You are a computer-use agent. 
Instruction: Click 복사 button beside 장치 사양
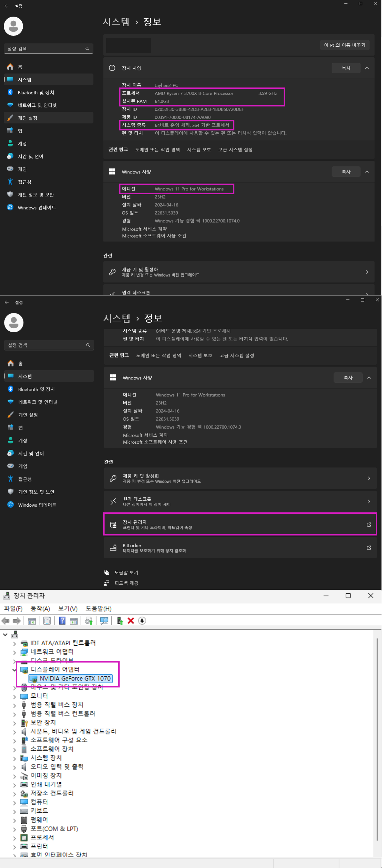pyautogui.click(x=346, y=68)
